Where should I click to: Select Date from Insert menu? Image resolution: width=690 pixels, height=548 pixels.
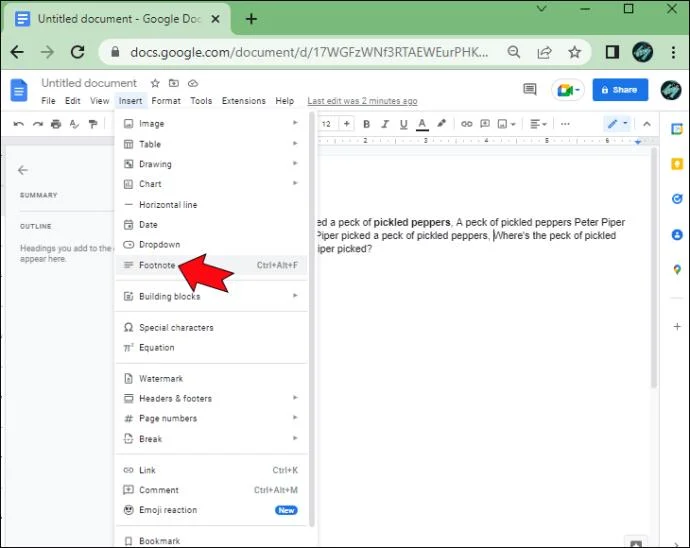click(211, 224)
